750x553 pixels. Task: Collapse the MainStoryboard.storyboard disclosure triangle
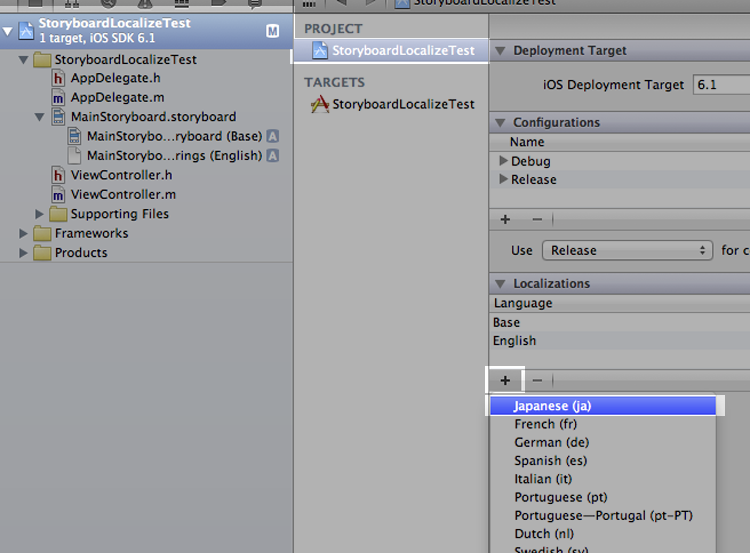click(40, 117)
